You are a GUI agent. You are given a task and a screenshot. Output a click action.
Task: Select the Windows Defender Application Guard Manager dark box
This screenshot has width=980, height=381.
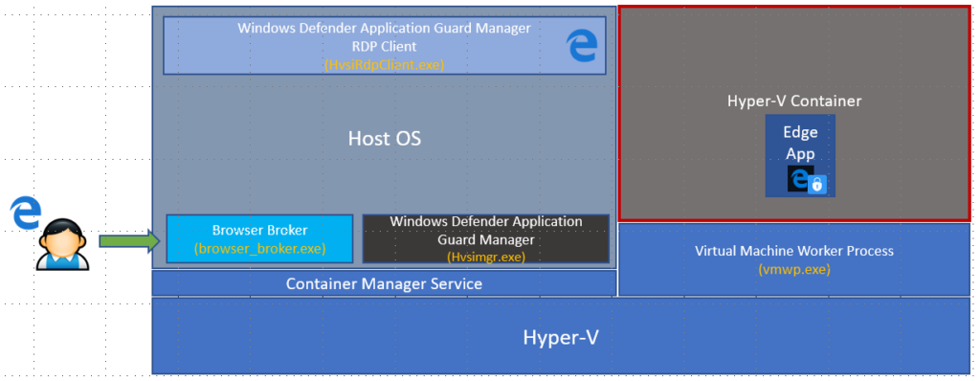(485, 239)
